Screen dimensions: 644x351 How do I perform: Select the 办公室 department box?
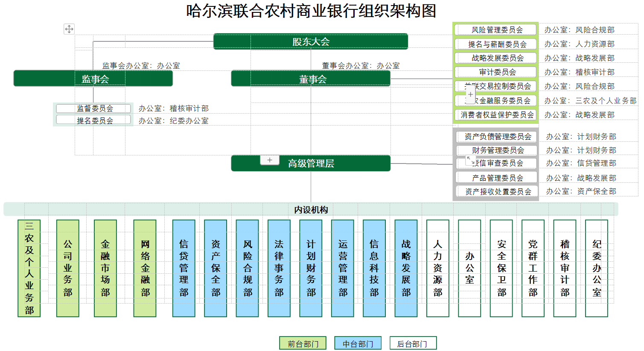click(469, 268)
